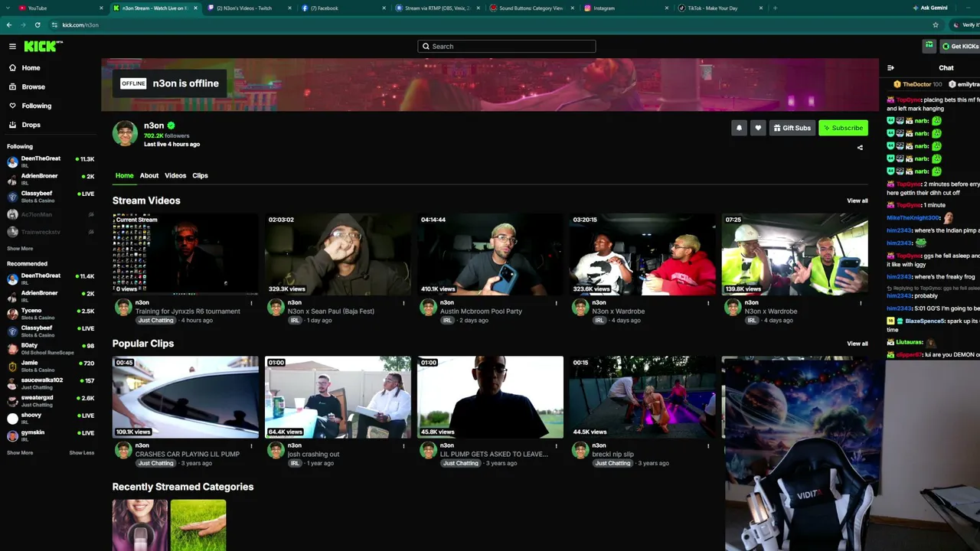Image resolution: width=980 pixels, height=551 pixels.
Task: Switch to the Videos tab
Action: click(175, 176)
